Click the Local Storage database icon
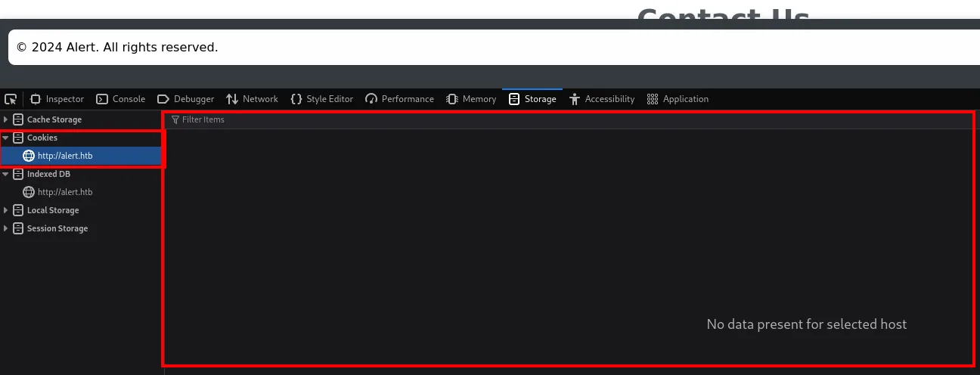Screen dimensions: 980x375 [18, 210]
